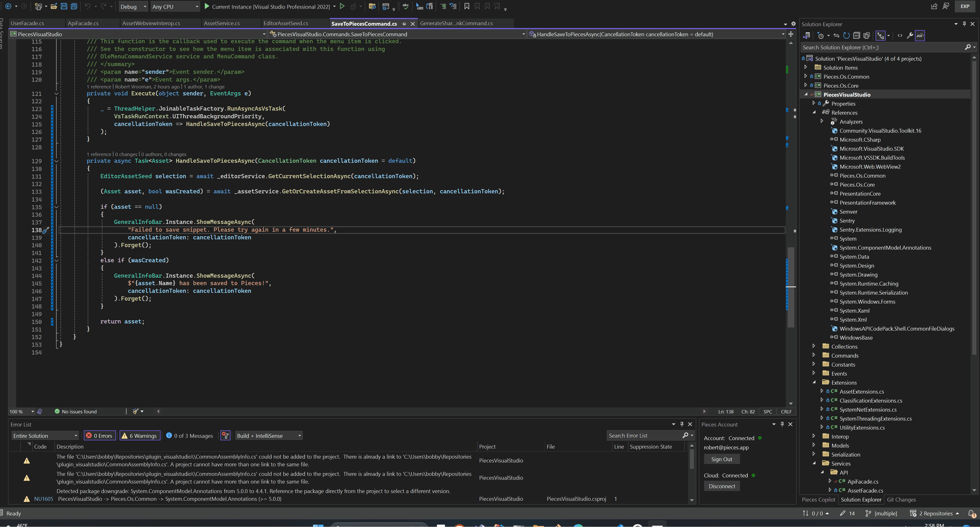Click the 2 Repositories status bar item
Image resolution: width=980 pixels, height=527 pixels.
point(935,513)
